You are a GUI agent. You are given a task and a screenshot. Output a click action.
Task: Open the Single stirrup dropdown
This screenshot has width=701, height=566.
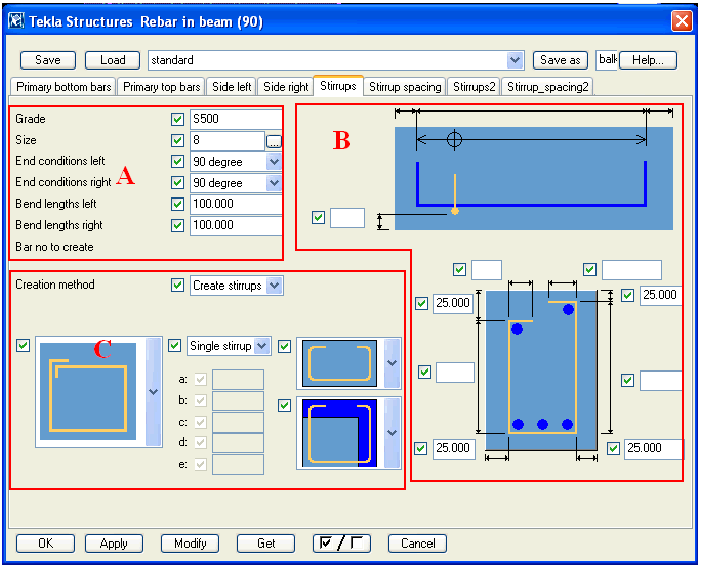point(262,346)
